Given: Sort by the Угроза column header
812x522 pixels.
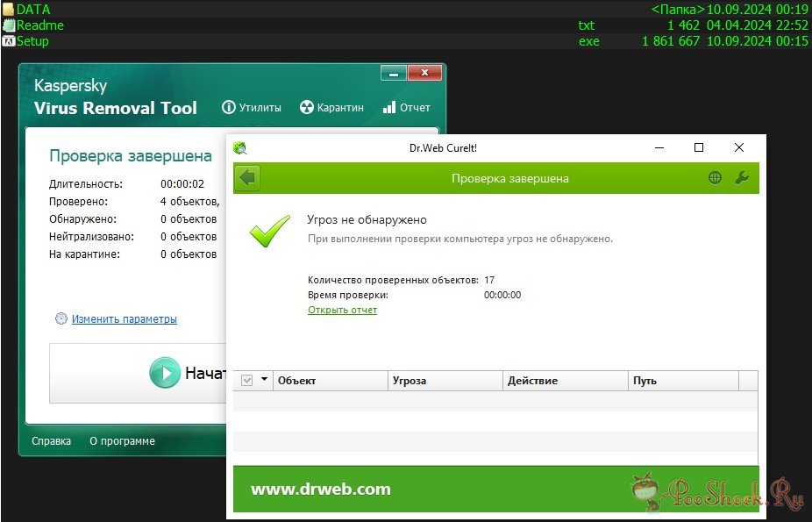Looking at the screenshot, I should tap(445, 381).
